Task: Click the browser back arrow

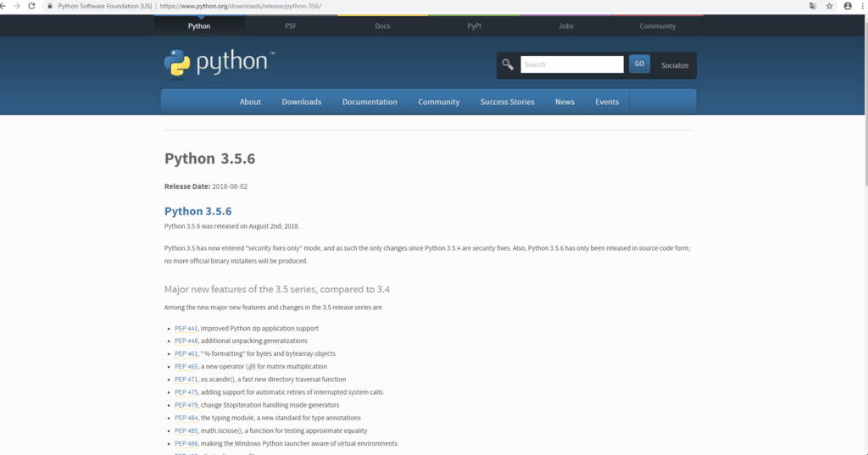Action: 3,6
